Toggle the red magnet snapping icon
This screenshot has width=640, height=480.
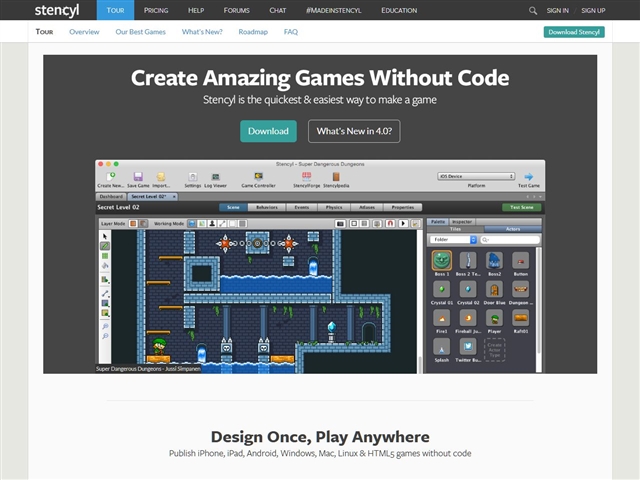390,224
